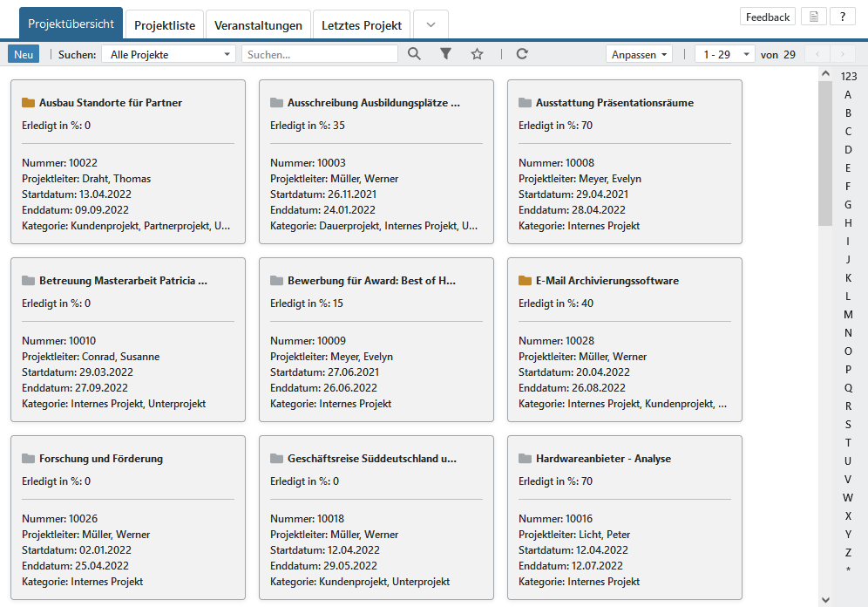Click folder icon of E-Mail Archivierungssoftware
Screen dimensions: 868x607
(x=525, y=281)
